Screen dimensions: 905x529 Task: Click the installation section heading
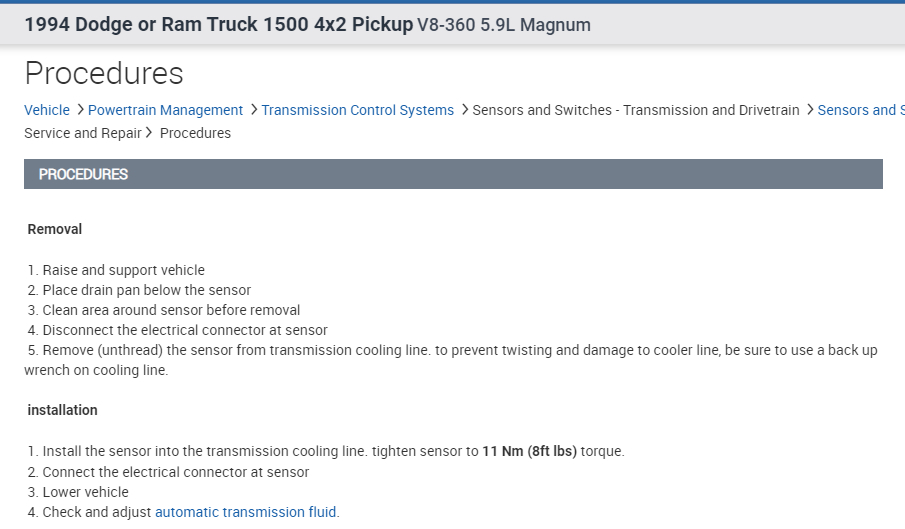click(x=62, y=410)
